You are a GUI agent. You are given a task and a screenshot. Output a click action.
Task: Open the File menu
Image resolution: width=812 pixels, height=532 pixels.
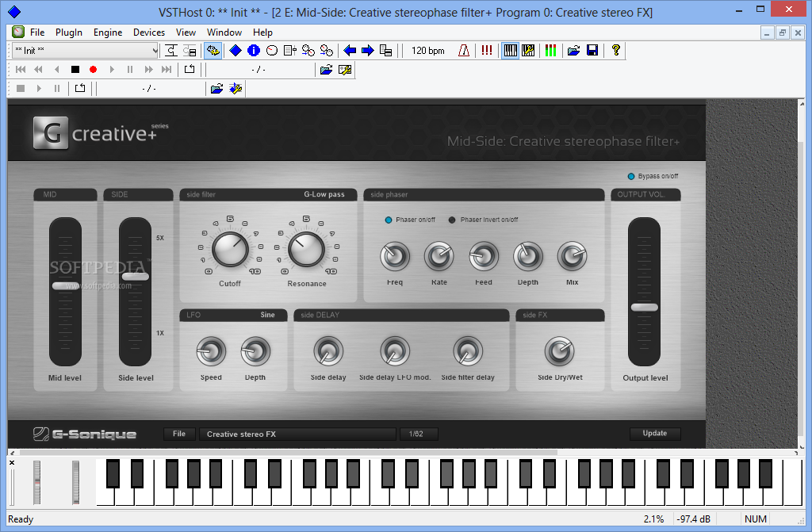click(x=37, y=33)
